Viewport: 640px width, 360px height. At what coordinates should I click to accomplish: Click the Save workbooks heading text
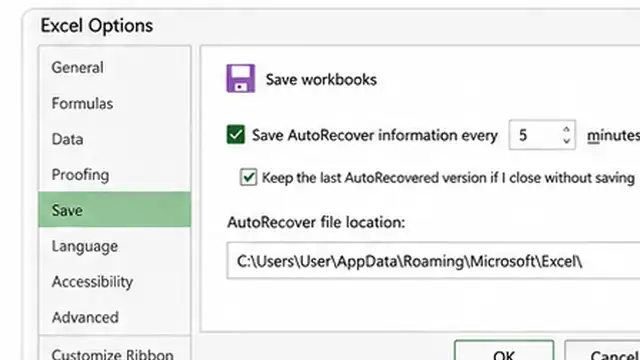pos(321,79)
